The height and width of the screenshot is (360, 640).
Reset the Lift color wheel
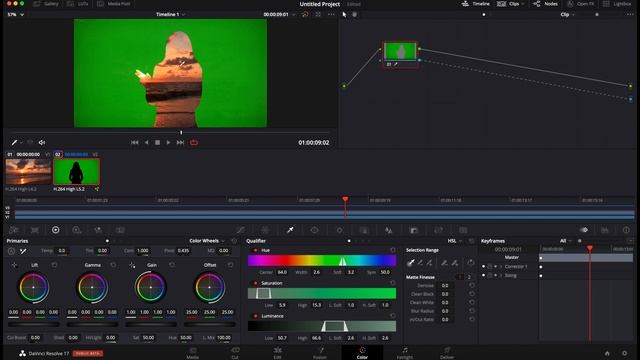[54, 265]
